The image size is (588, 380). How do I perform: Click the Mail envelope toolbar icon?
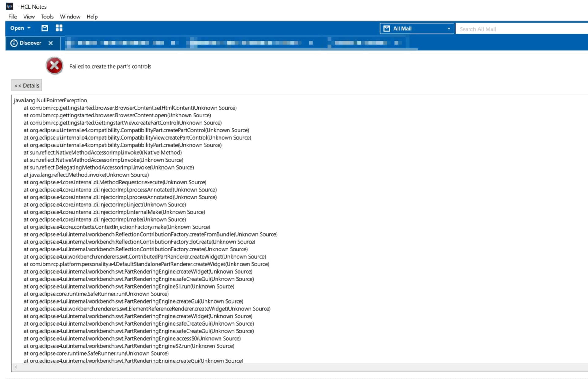click(45, 28)
